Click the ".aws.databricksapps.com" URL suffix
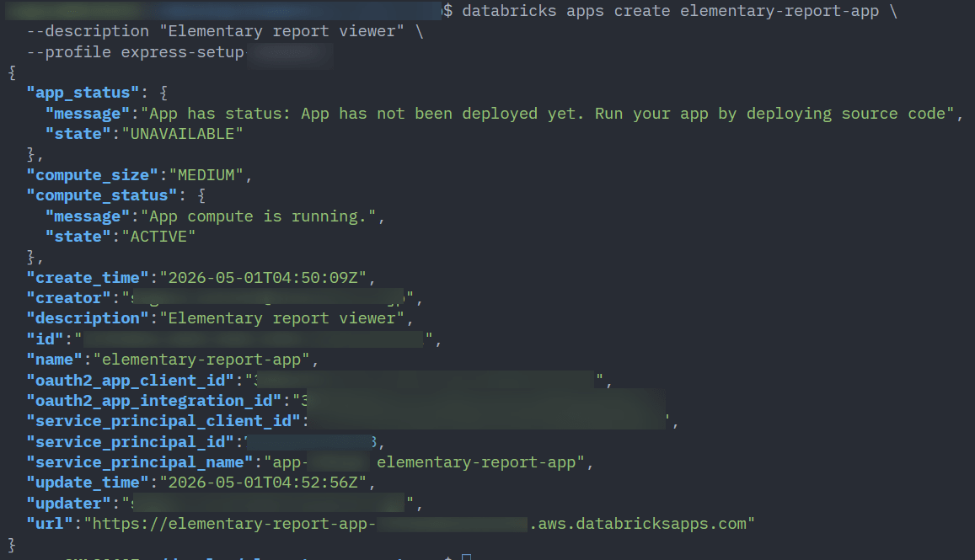The height and width of the screenshot is (560, 975). pyautogui.click(x=637, y=524)
